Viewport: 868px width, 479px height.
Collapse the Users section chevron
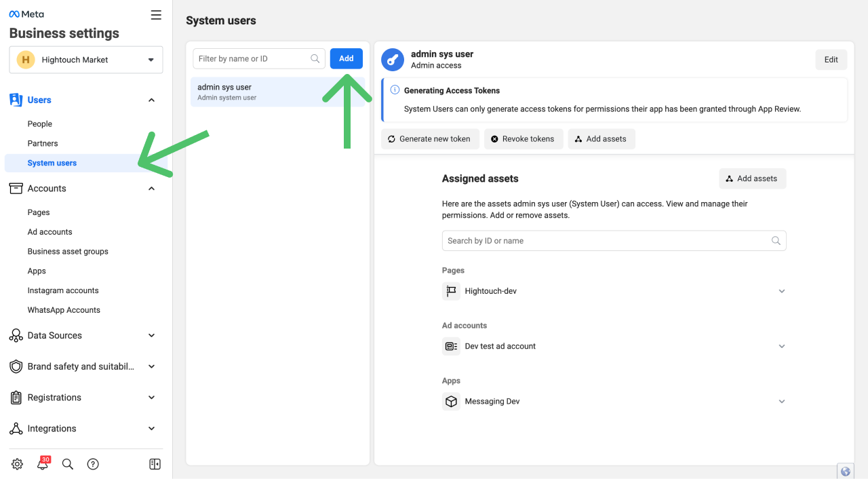(x=151, y=100)
